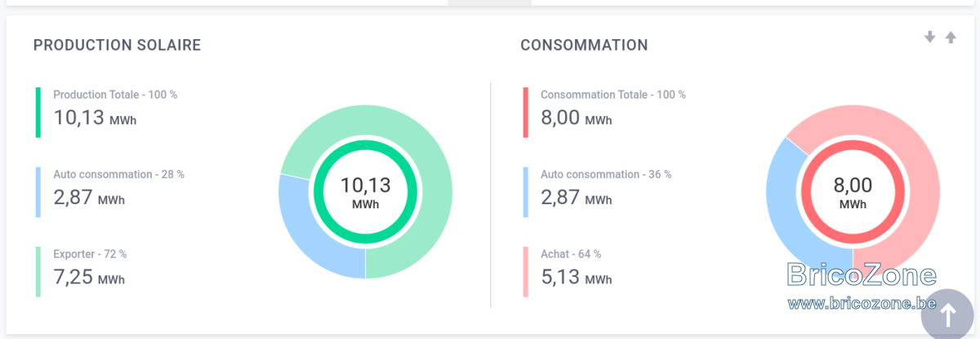
Task: Select the Production Totale 10,13 MWh legend entry
Action: coord(114,109)
